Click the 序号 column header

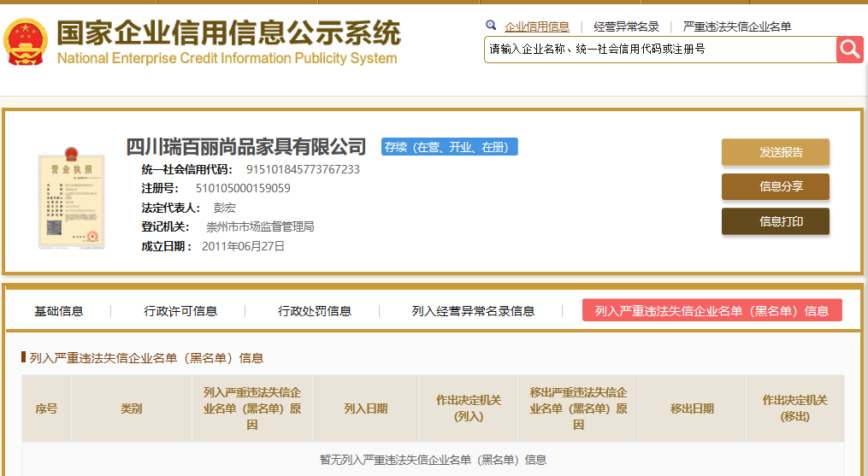coord(46,408)
